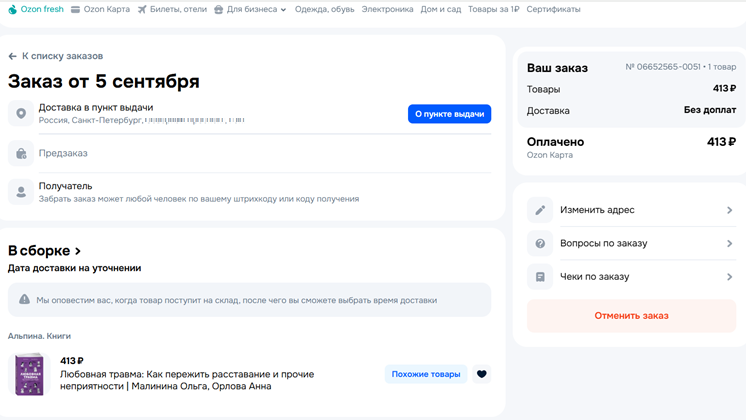The height and width of the screenshot is (420, 746).
Task: Click the airplane icon for tickets
Action: point(142,10)
